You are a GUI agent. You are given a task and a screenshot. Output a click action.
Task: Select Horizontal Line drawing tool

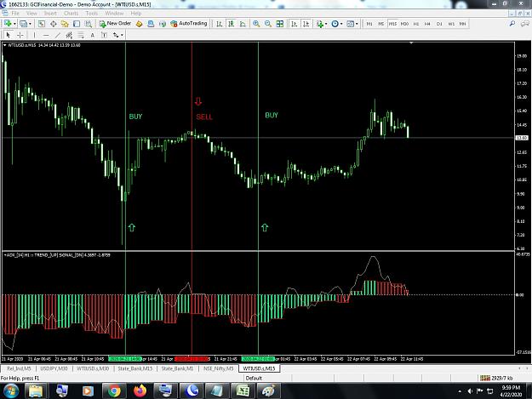[46, 35]
